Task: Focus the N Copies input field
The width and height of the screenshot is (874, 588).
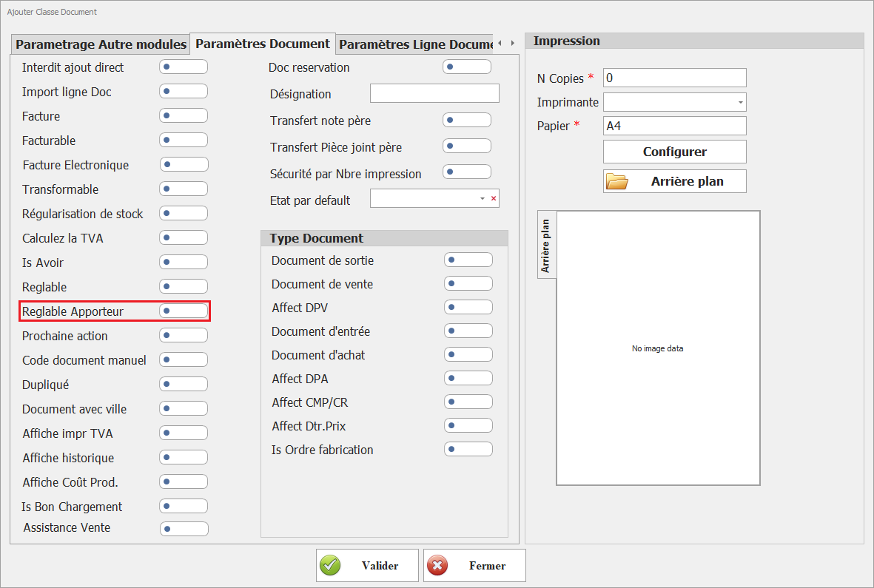Action: pos(674,78)
